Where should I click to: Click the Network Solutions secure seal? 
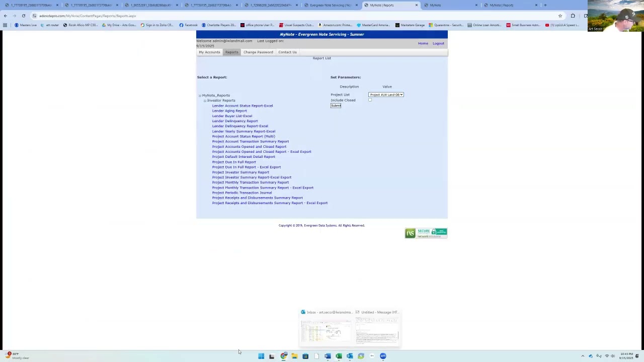tap(426, 233)
